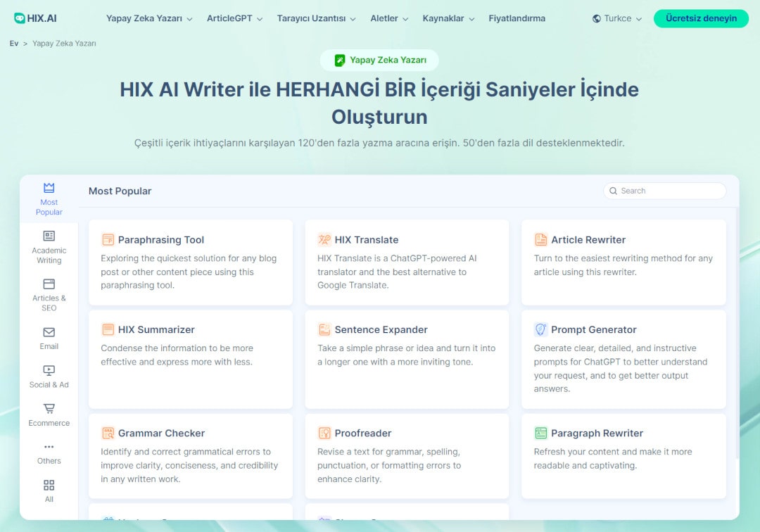
Task: Open the Article Rewriter title
Action: coord(588,240)
